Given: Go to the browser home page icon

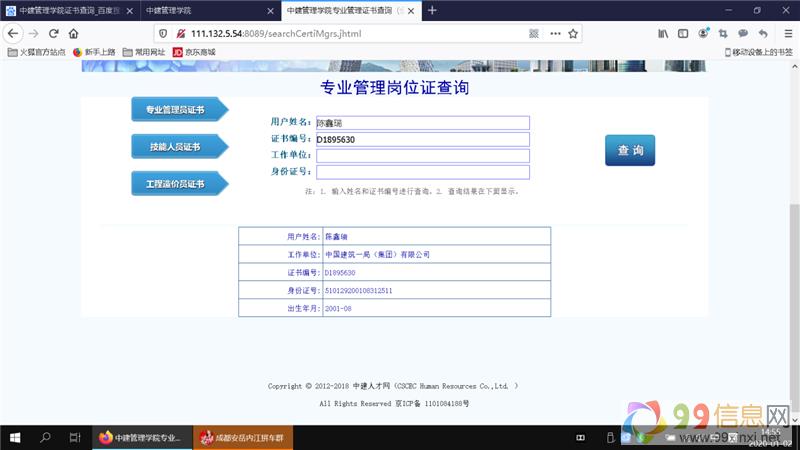Looking at the screenshot, I should click(73, 33).
